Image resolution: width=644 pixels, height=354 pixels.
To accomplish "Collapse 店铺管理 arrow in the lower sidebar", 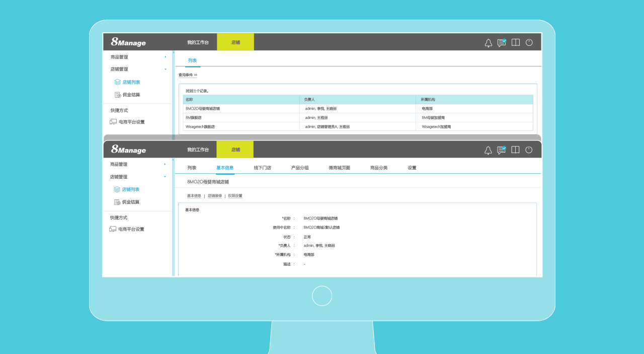I will pos(165,177).
